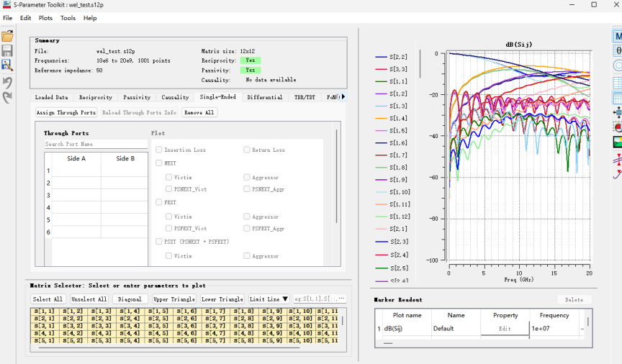622x364 pixels.
Task: Expand more tabs with the right arrow
Action: (x=343, y=96)
